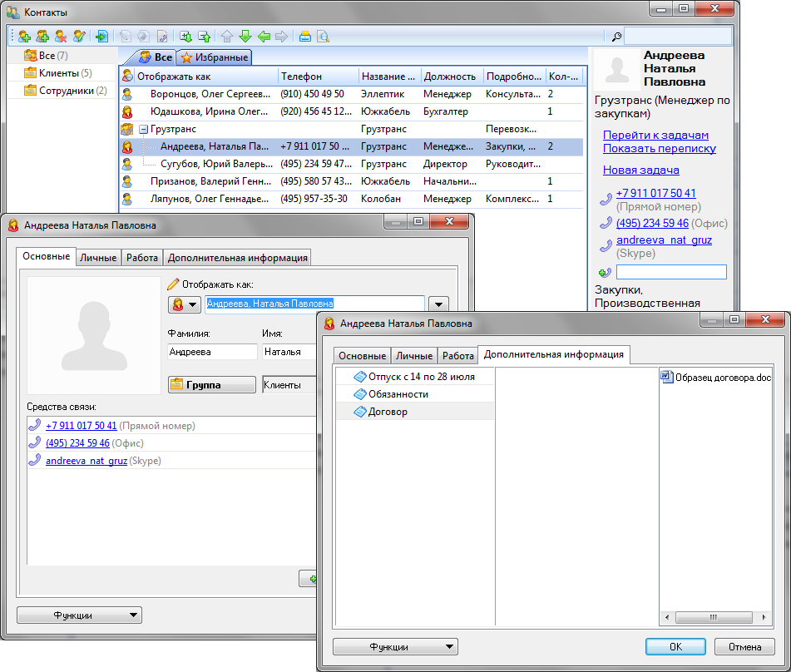Click the print toolbar icon
The height and width of the screenshot is (672, 791).
pyautogui.click(x=304, y=37)
